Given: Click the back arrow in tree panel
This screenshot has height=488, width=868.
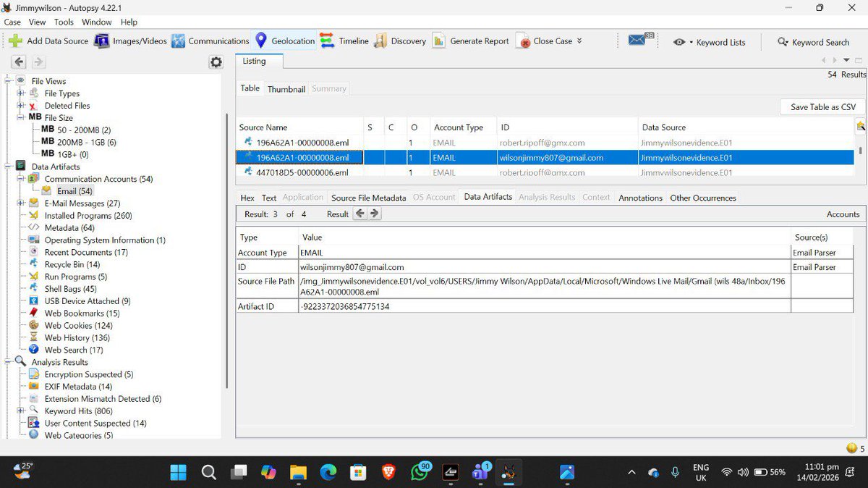Looking at the screenshot, I should pos(19,62).
